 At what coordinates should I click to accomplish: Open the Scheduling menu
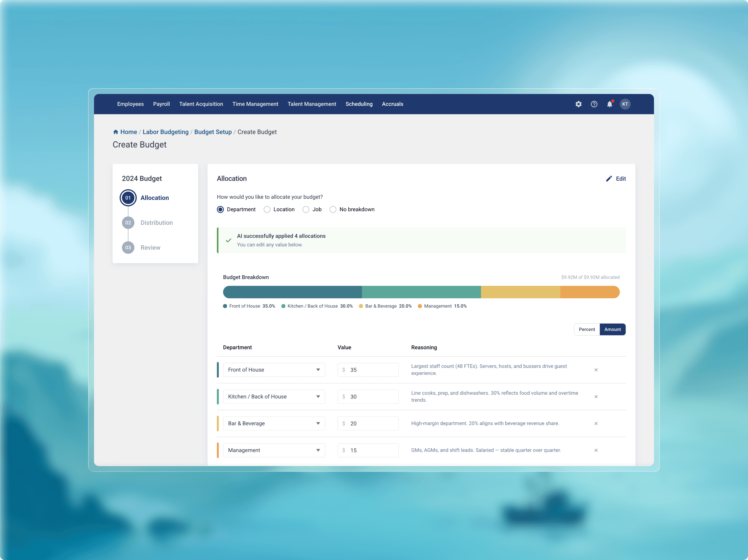tap(359, 104)
